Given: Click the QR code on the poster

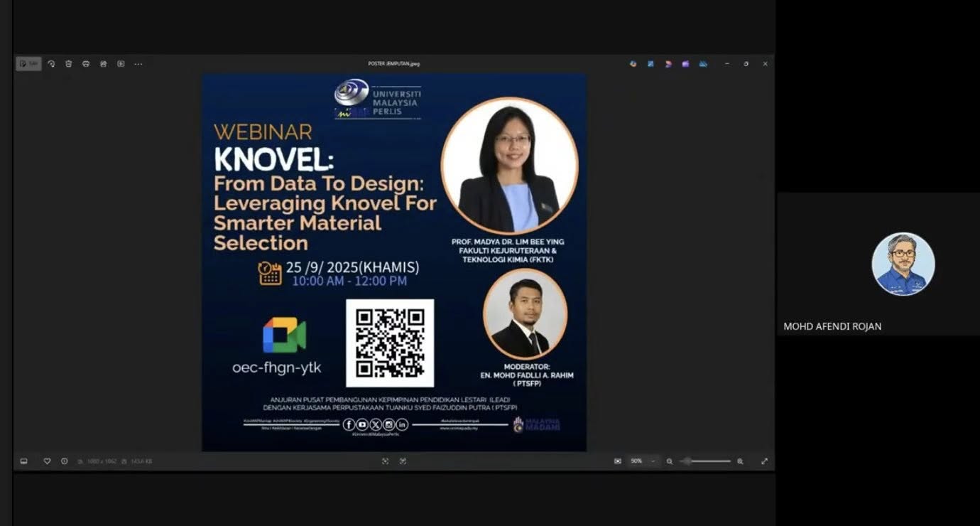Looking at the screenshot, I should coord(390,343).
